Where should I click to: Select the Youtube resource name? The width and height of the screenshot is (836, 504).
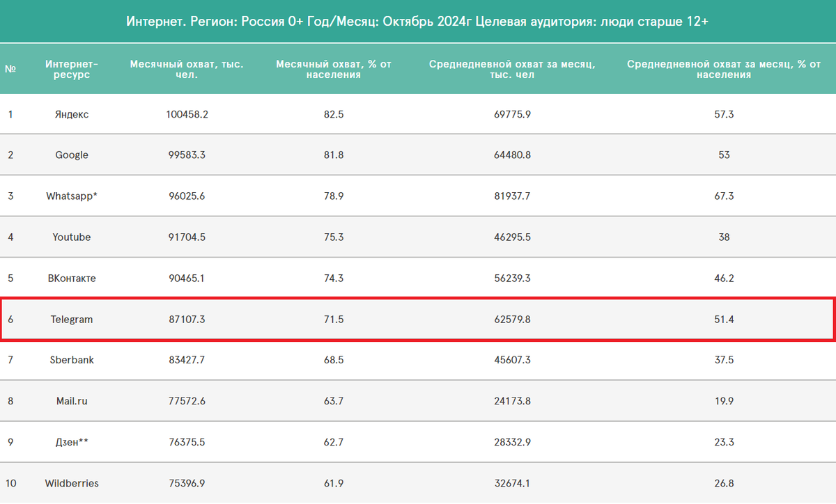(x=72, y=237)
